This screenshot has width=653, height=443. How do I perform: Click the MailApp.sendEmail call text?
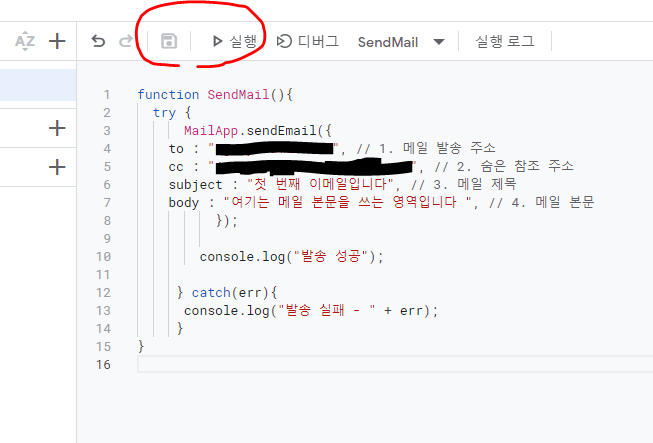click(258, 131)
